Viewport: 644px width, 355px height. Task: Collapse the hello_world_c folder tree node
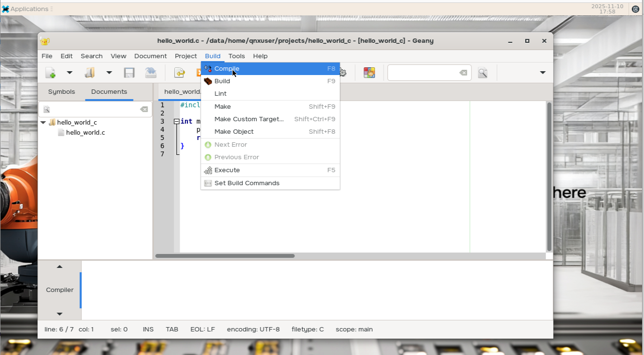click(x=43, y=123)
